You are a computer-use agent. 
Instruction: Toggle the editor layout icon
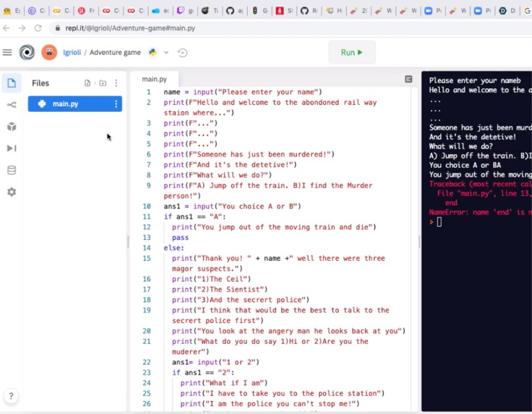point(408,79)
